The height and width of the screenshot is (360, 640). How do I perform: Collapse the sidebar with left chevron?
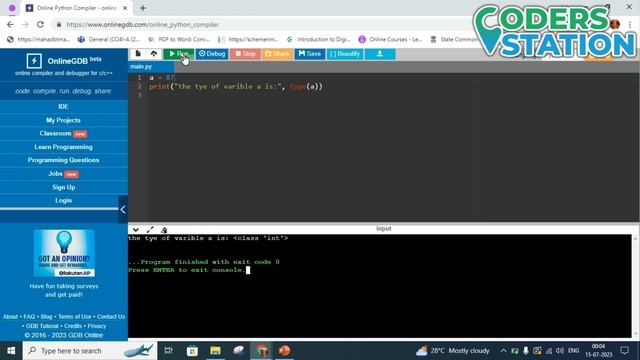click(123, 209)
